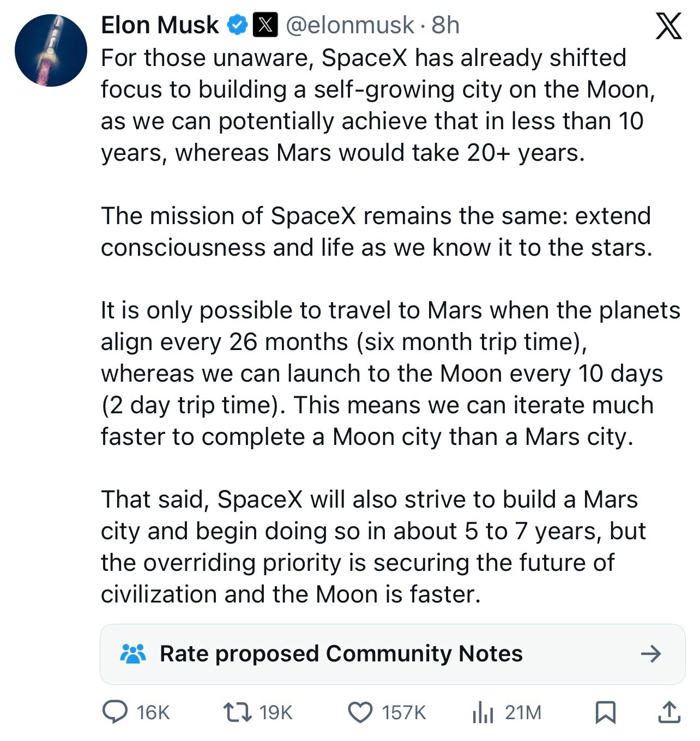This screenshot has height=741, width=700.
Task: Bookmark this post
Action: coord(605,712)
